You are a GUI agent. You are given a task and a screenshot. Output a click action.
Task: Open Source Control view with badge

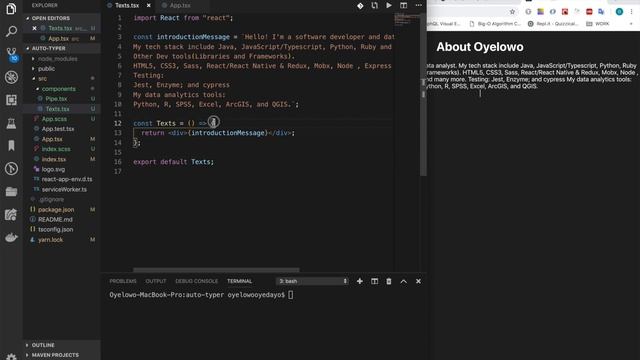[x=11, y=54]
